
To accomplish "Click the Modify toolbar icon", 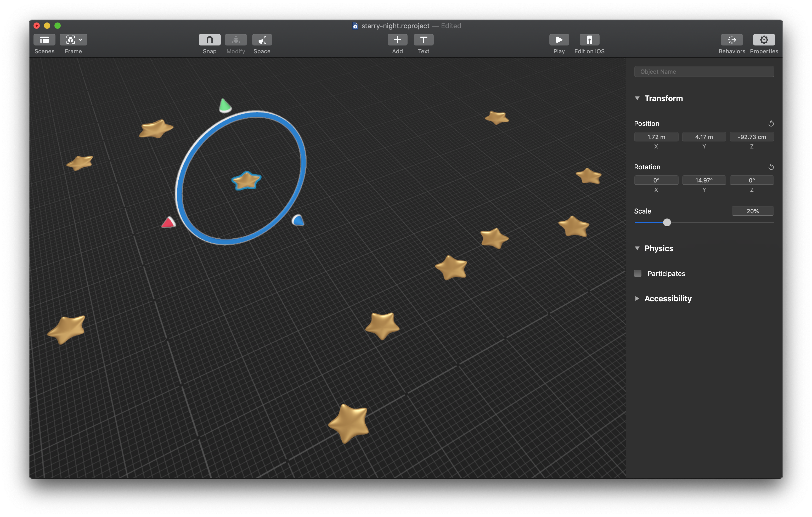I will pyautogui.click(x=236, y=40).
